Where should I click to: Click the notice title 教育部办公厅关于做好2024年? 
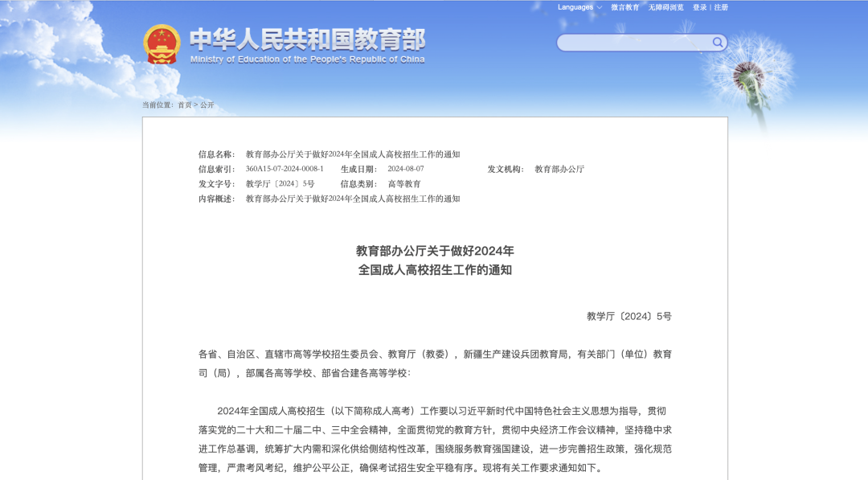(x=434, y=251)
